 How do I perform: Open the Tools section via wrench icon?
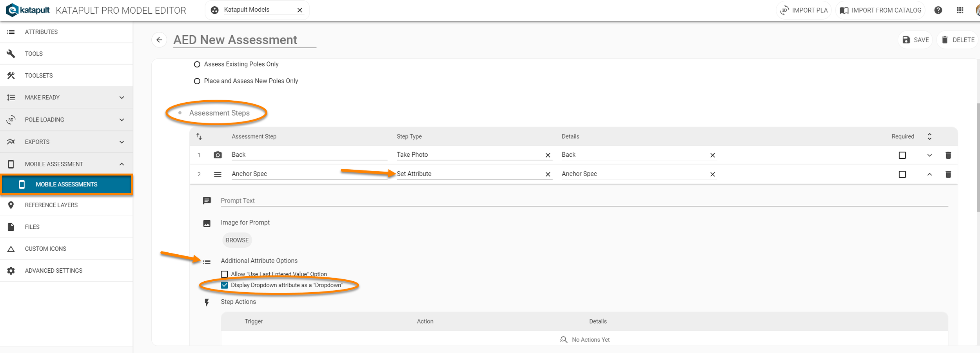[11, 53]
